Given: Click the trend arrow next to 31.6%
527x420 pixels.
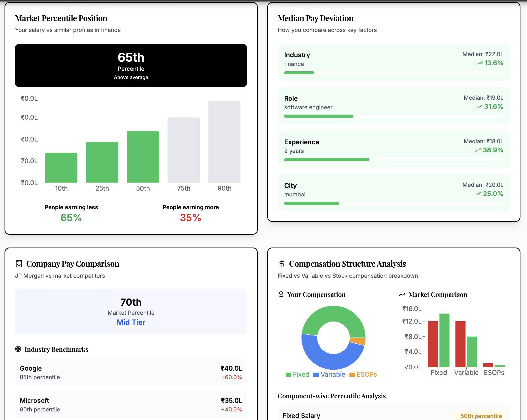Looking at the screenshot, I should (479, 107).
